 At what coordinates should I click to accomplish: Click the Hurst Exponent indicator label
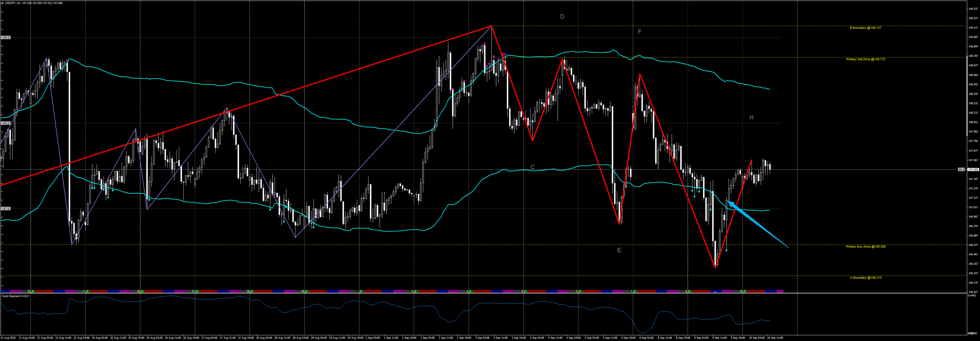(15, 296)
